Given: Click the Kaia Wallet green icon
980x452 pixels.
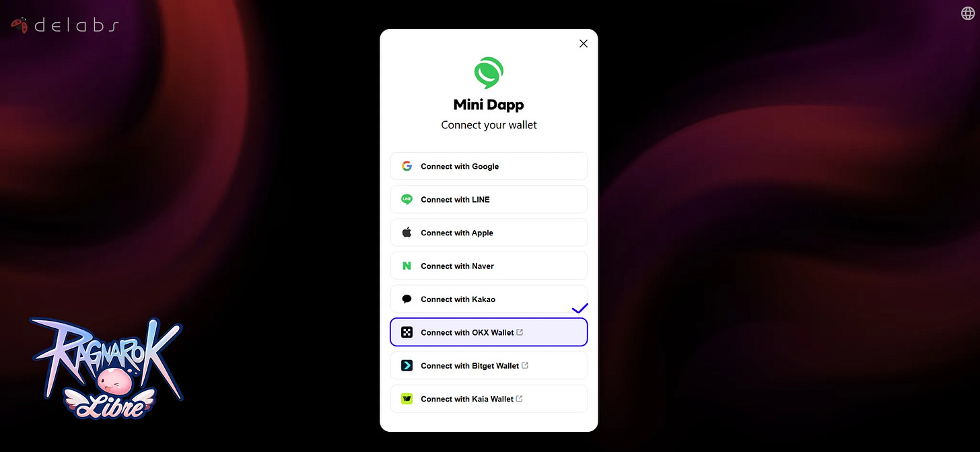Looking at the screenshot, I should 407,399.
